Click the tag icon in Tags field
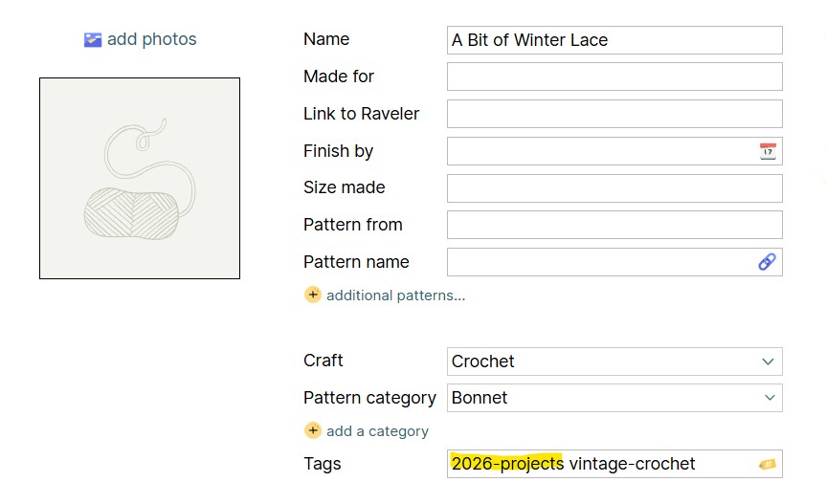The image size is (826, 504). 767,465
